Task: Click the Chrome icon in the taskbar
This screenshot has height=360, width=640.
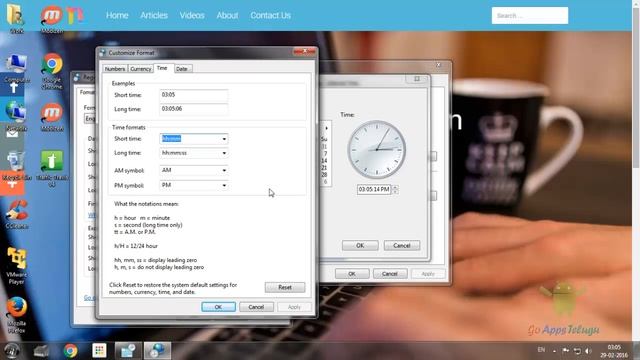Action: tap(70, 351)
